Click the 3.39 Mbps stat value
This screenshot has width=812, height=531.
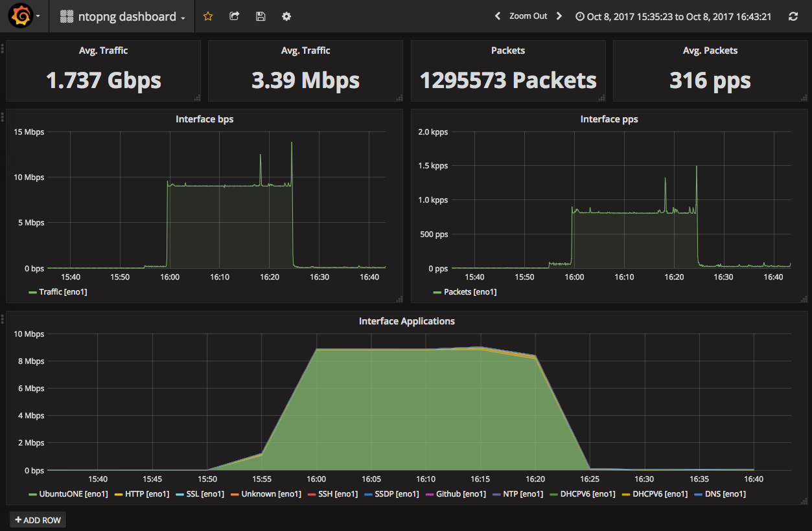click(x=306, y=80)
